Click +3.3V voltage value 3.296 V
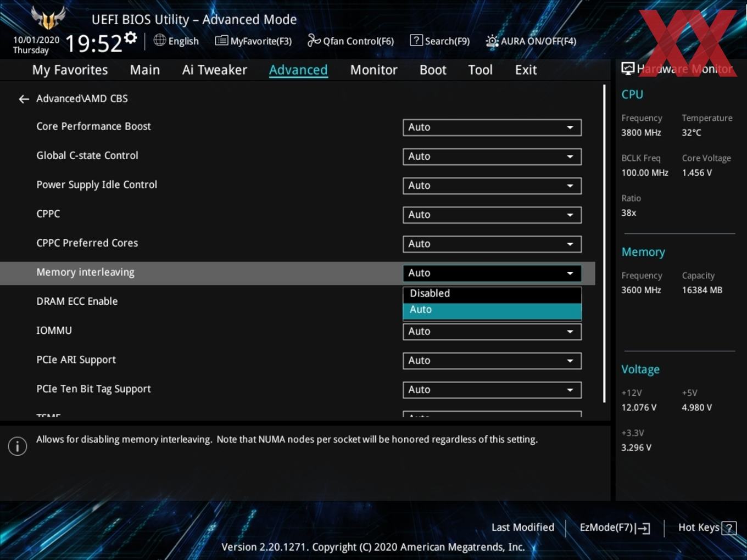Image resolution: width=747 pixels, height=560 pixels. tap(636, 447)
